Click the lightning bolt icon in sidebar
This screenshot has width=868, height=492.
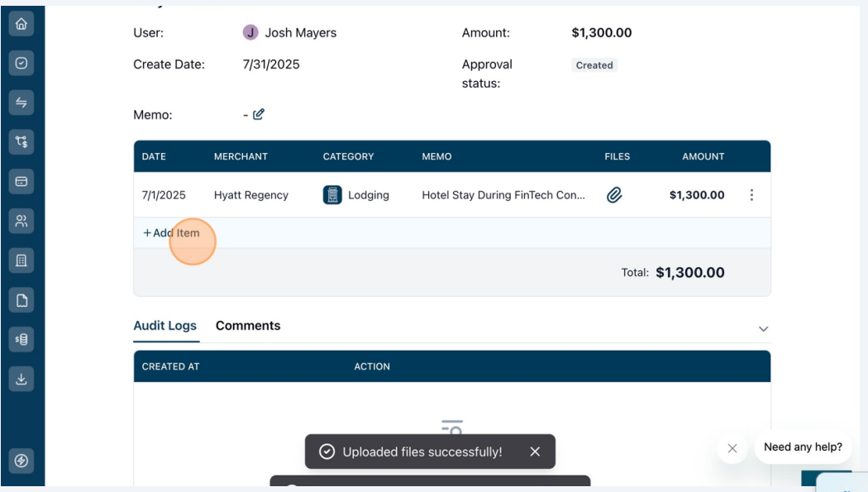tap(21, 461)
